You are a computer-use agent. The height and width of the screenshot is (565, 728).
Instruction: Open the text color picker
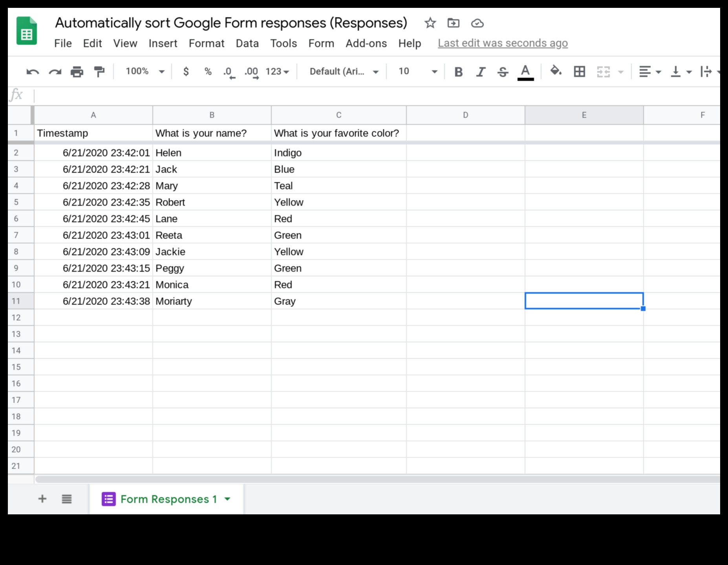525,72
